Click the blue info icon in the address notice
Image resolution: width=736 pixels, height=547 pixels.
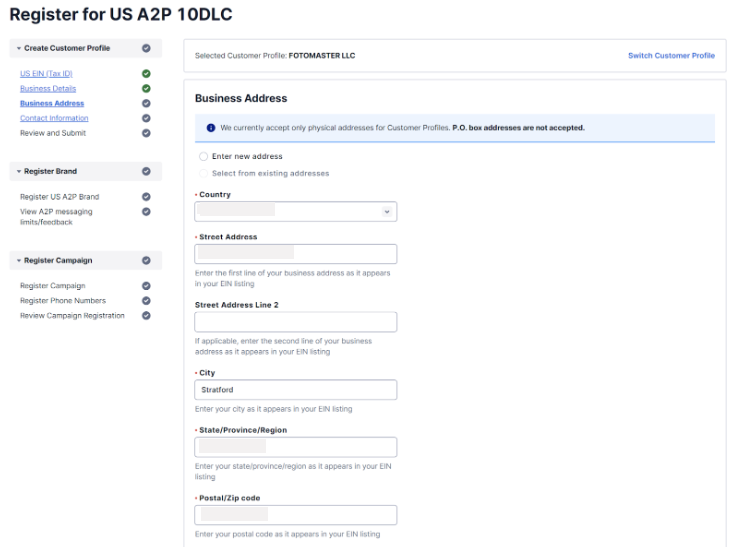click(211, 128)
